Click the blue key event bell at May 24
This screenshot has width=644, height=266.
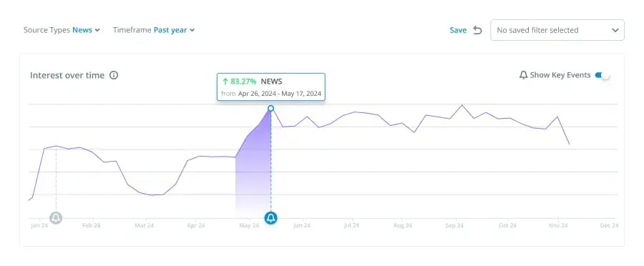(270, 217)
